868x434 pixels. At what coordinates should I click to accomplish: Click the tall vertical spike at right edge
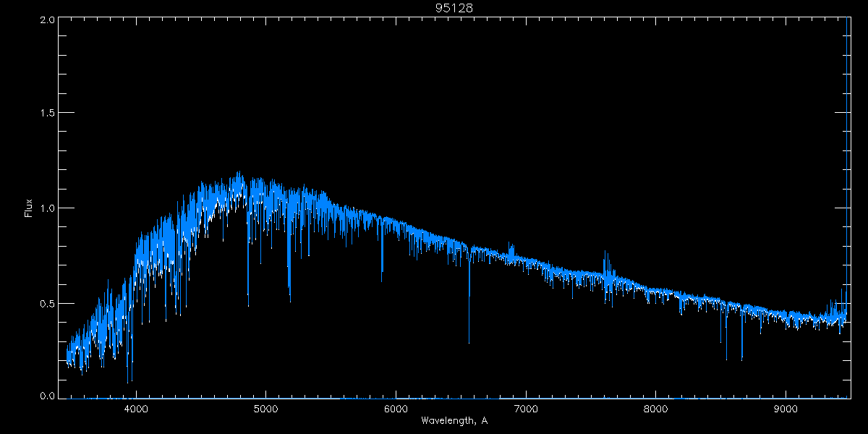[x=847, y=145]
